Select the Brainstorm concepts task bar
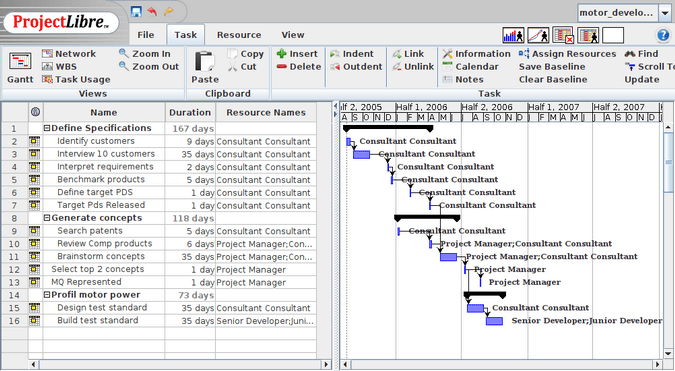 click(x=448, y=257)
